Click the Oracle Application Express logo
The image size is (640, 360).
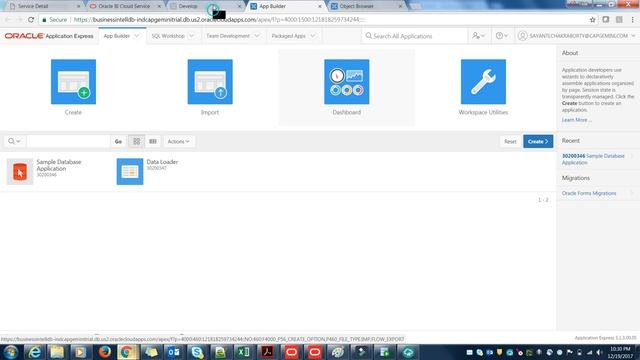coord(49,36)
